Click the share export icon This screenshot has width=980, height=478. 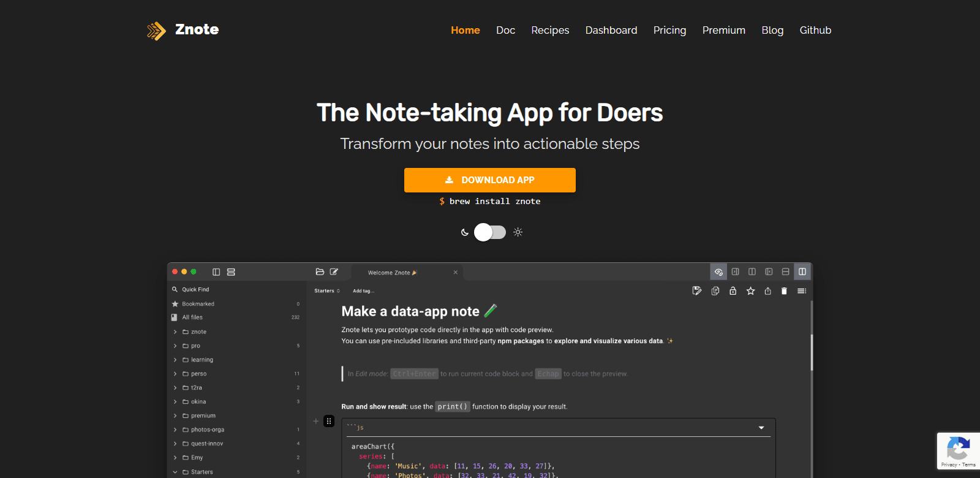pyautogui.click(x=767, y=290)
